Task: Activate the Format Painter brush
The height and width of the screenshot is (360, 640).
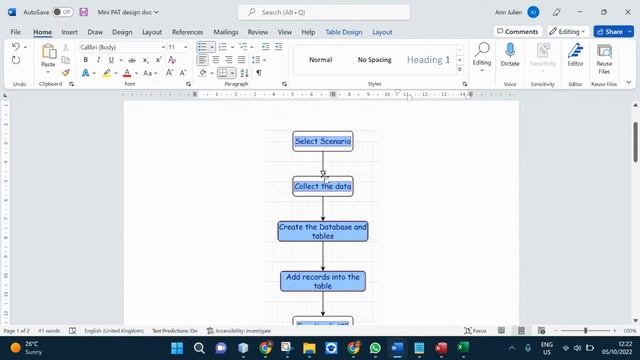Action: 65,73
